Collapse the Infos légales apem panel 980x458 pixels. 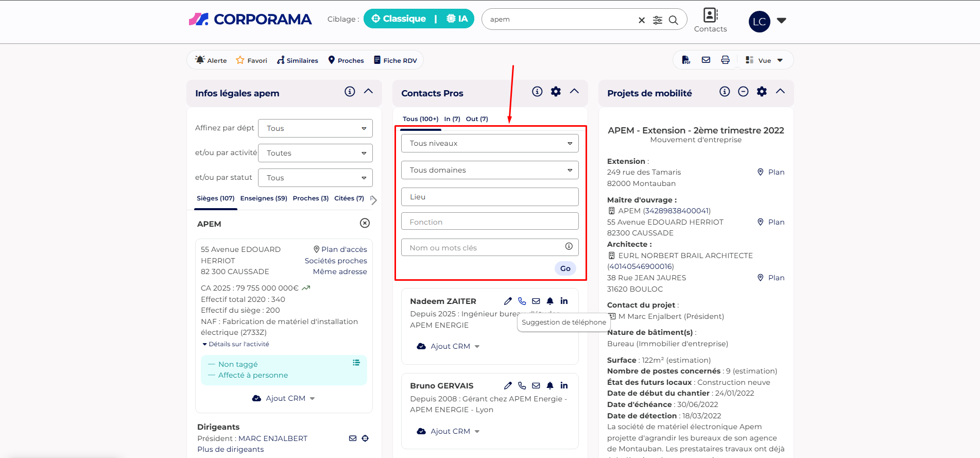pos(368,92)
